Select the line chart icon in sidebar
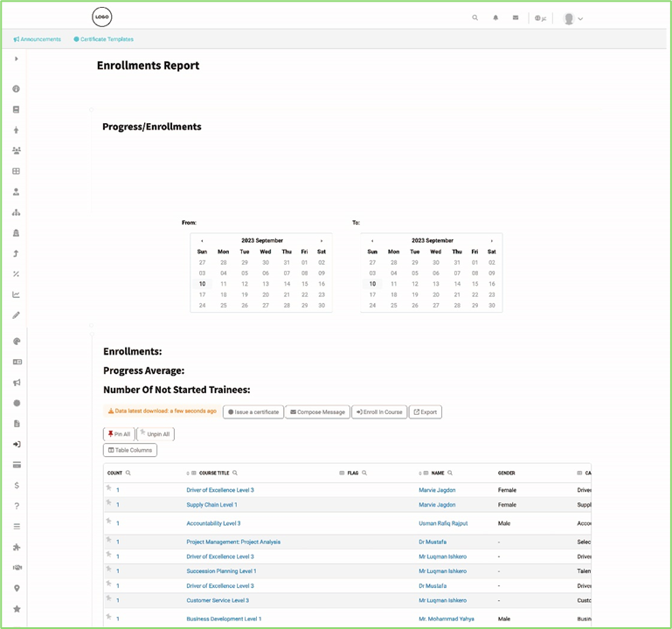 [x=17, y=294]
